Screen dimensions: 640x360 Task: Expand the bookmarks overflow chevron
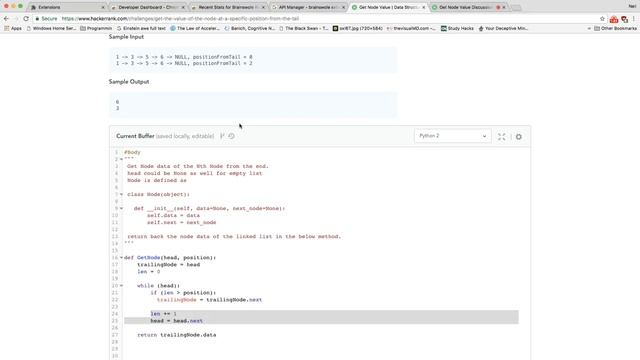click(x=589, y=29)
